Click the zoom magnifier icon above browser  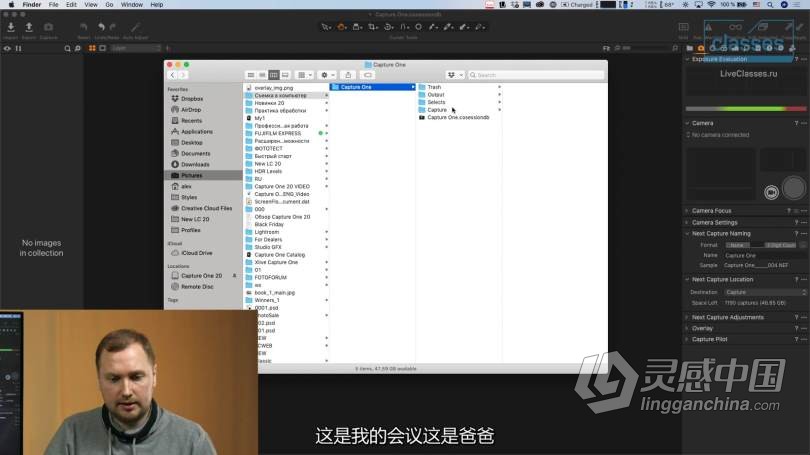(x=67, y=49)
